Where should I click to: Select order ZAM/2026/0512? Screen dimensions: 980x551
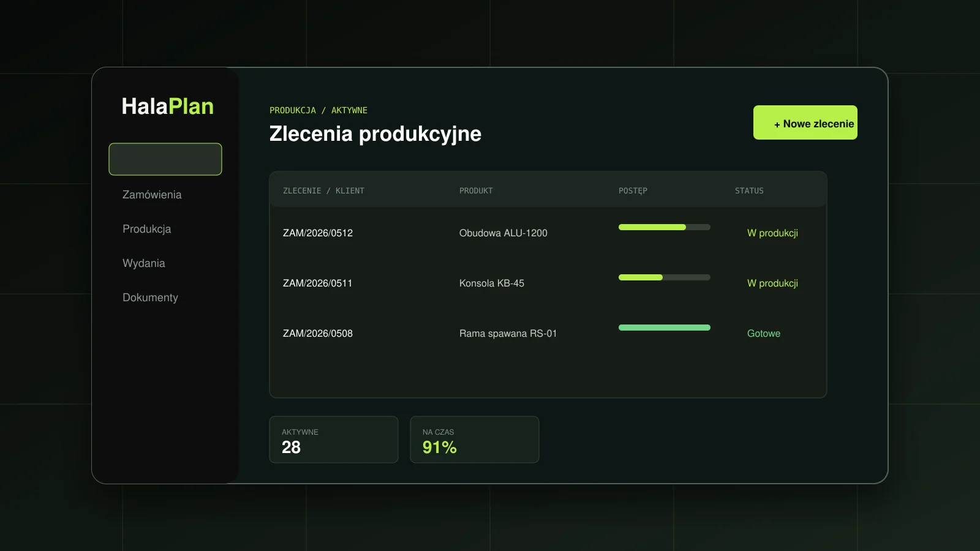[x=318, y=233]
